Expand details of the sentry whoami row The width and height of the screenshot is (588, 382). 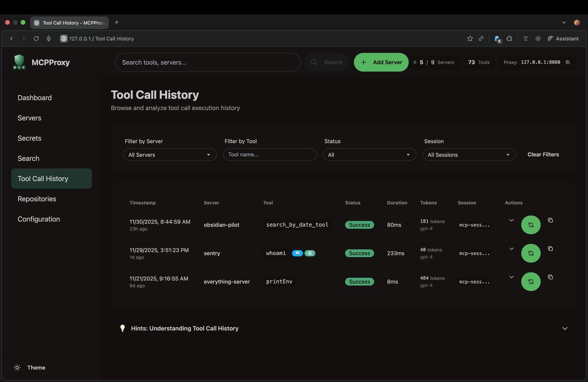point(511,249)
